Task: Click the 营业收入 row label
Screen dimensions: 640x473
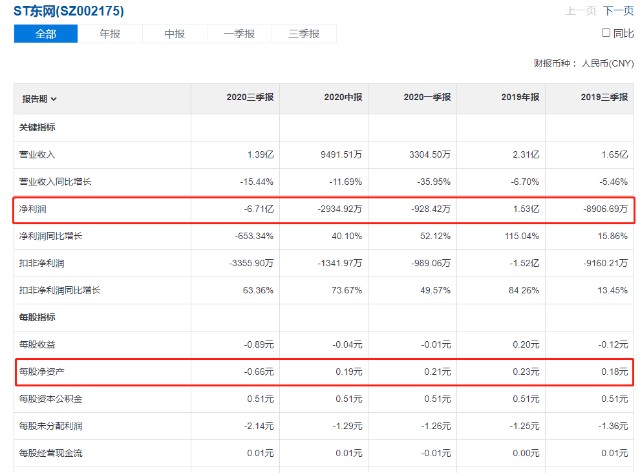Action: (x=37, y=155)
